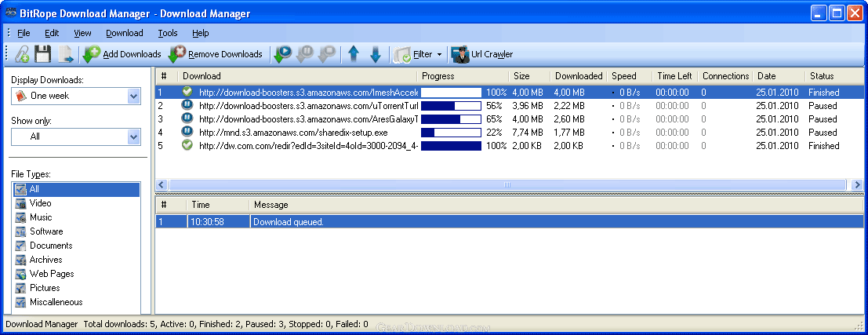Viewport: 868px width, 335px height.
Task: Select the Documents file type icon
Action: (x=20, y=246)
